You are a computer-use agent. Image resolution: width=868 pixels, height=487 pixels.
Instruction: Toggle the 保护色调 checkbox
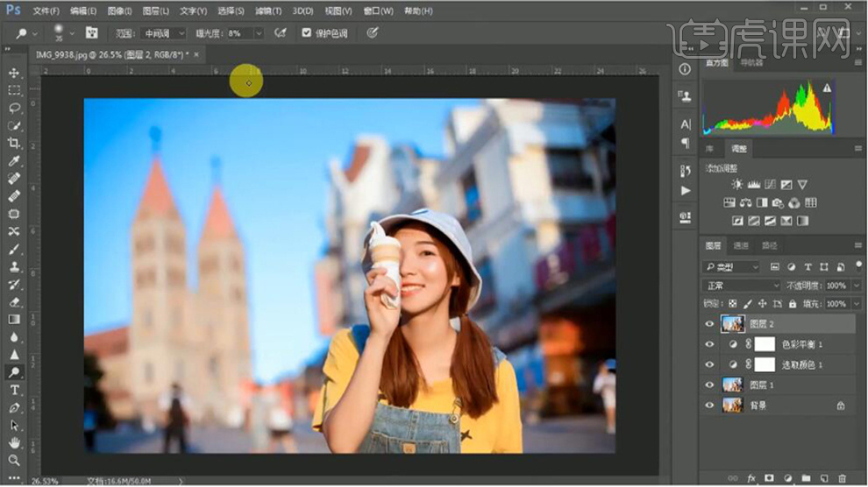point(306,33)
